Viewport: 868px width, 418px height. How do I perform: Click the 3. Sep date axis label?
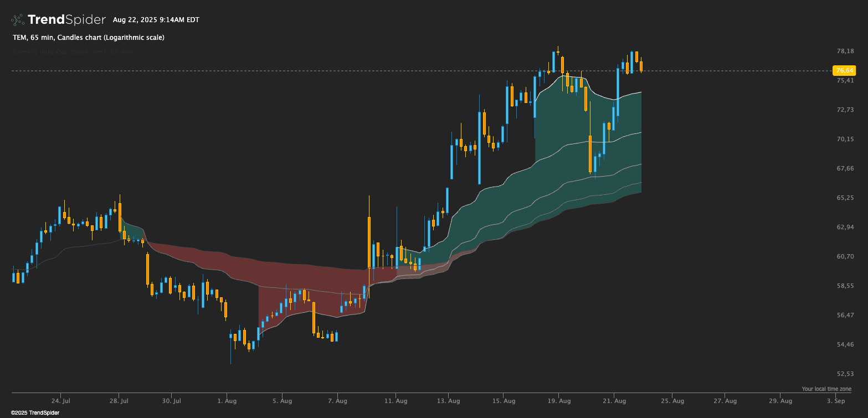[835, 401]
